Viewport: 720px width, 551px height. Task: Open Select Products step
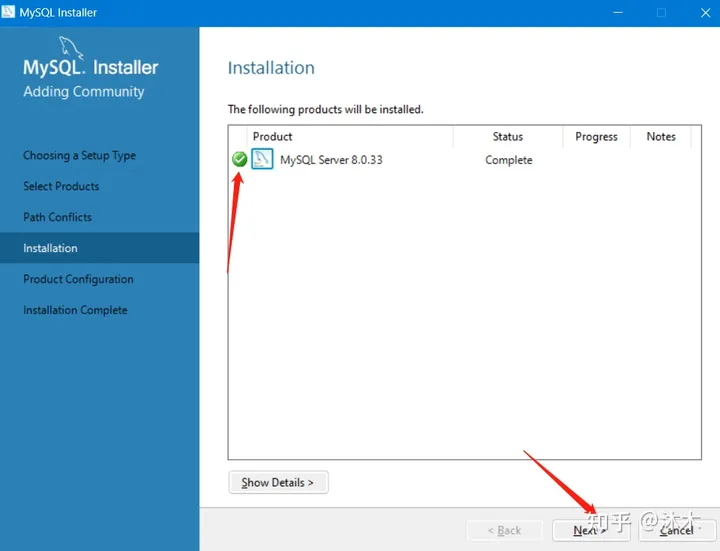pos(61,186)
